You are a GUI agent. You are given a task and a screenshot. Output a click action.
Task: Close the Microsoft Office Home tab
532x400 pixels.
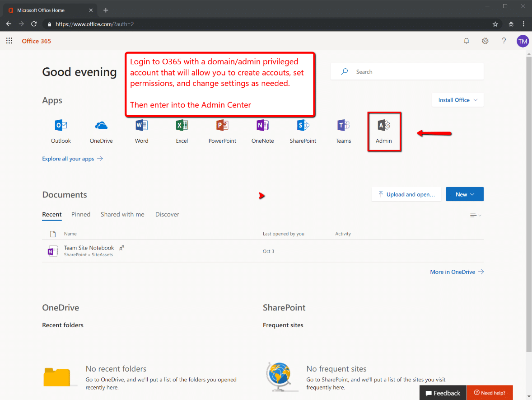[91, 10]
